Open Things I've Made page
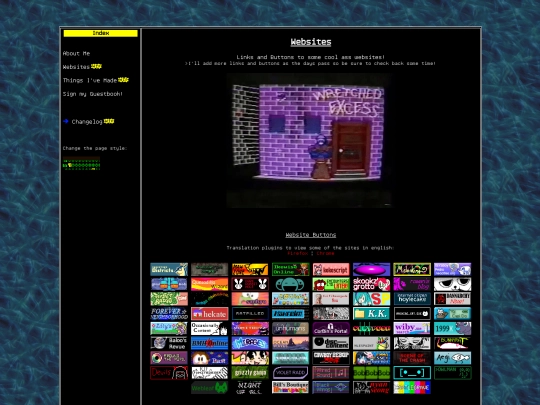 90,80
